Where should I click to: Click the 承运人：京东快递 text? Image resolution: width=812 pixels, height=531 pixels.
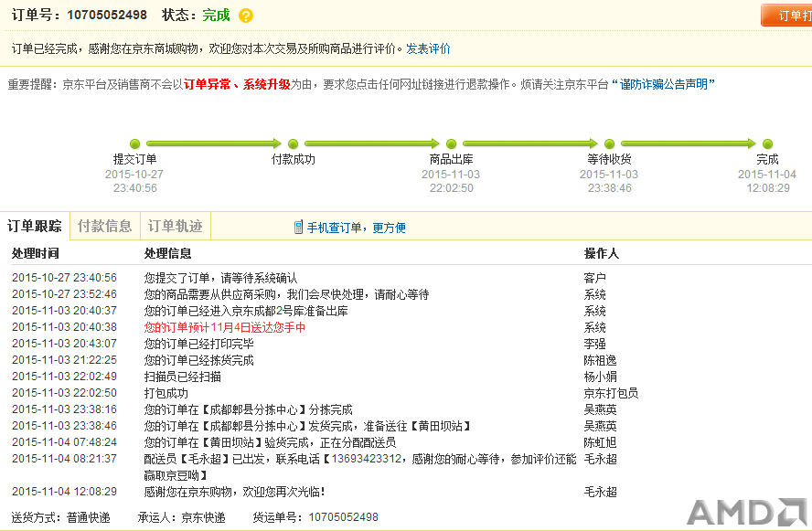(181, 517)
